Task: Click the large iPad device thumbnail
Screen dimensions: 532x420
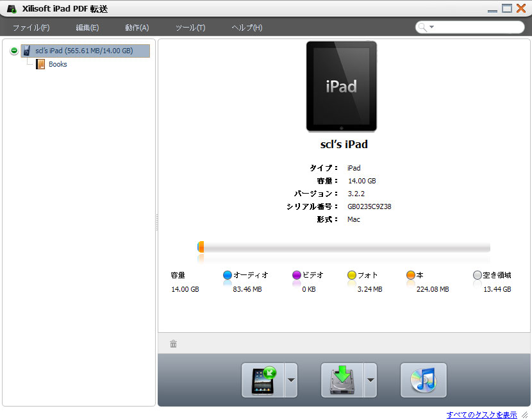Action: coord(341,87)
